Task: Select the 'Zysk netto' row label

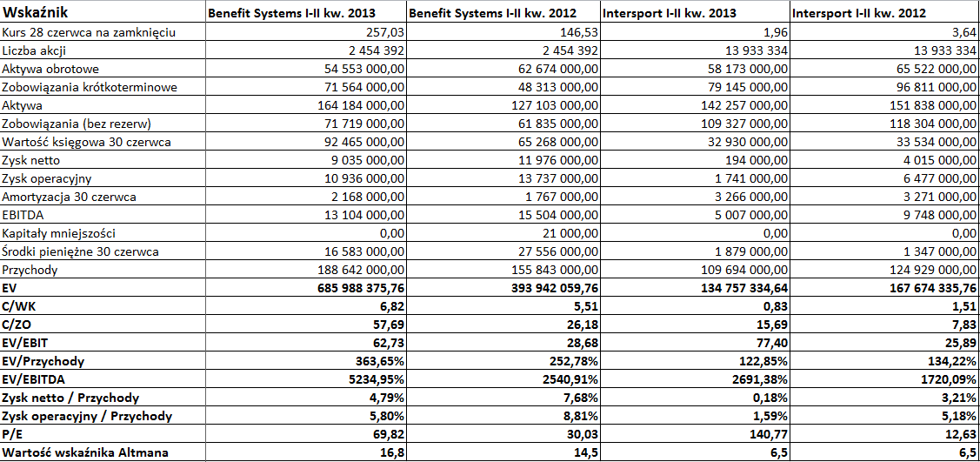Action: point(103,161)
